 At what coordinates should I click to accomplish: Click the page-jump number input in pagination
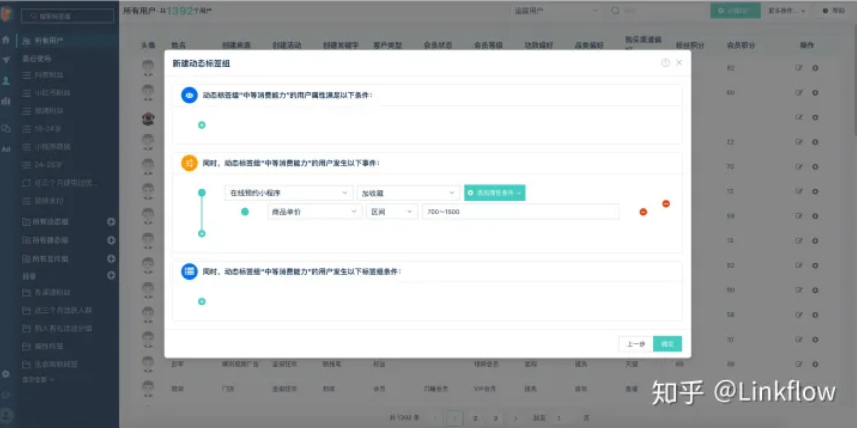[563, 418]
